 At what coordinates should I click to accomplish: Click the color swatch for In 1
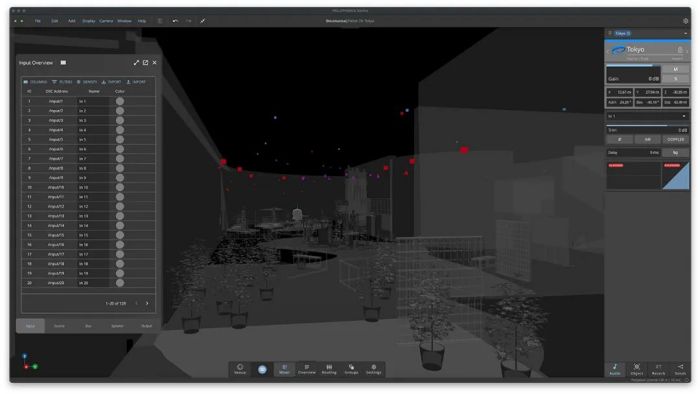(x=120, y=101)
